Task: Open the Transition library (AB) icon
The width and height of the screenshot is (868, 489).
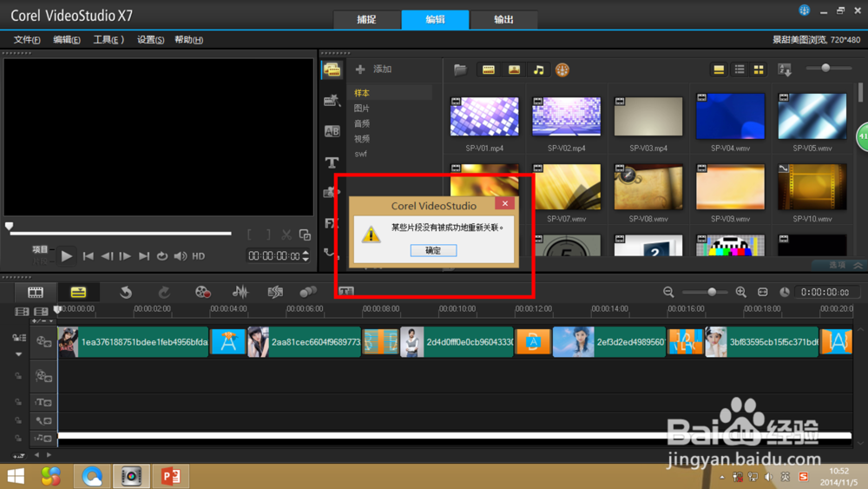Action: (332, 131)
